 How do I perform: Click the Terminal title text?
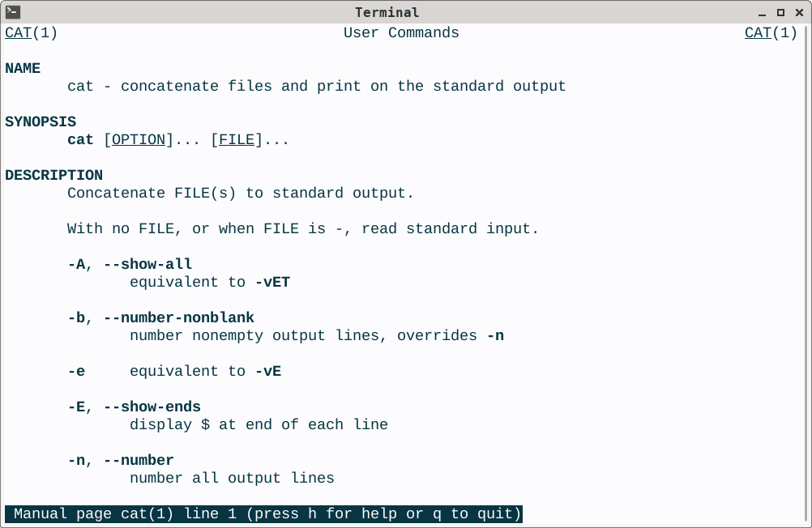pyautogui.click(x=387, y=12)
